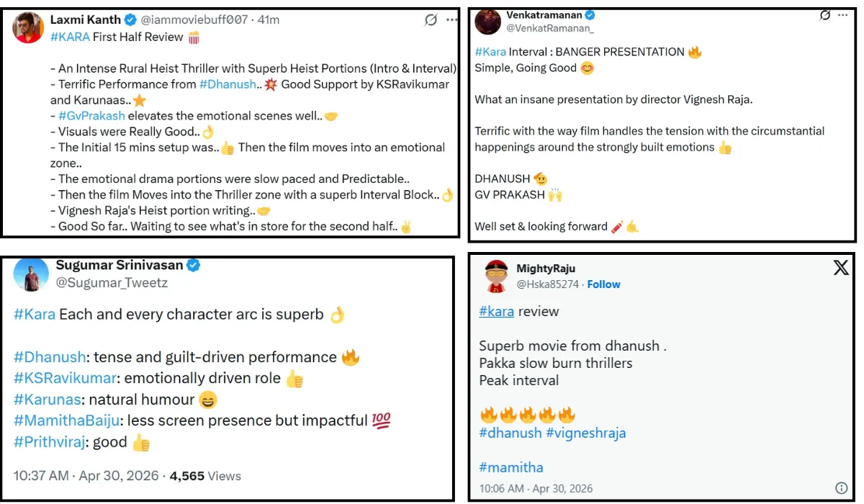Click Grok icon on Venkatramanan's tweet
This screenshot has width=864, height=504.
point(826,15)
